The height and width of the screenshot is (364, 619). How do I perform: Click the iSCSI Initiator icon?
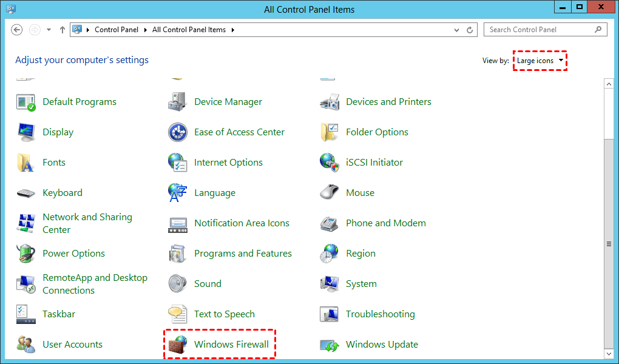point(329,163)
